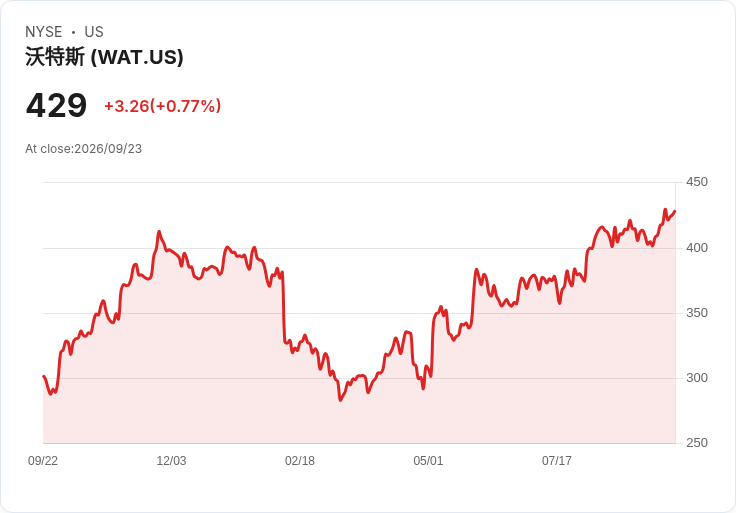This screenshot has width=736, height=513.
Task: Click the 400 y-axis price label
Action: click(697, 248)
